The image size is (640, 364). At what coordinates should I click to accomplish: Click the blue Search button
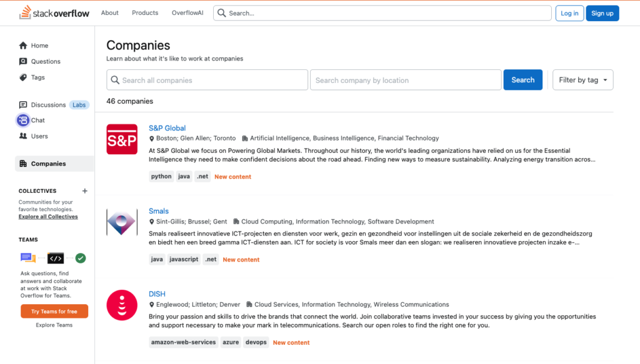[523, 80]
